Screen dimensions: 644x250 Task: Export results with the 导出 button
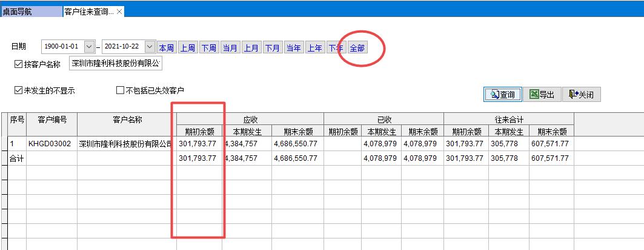pos(542,94)
